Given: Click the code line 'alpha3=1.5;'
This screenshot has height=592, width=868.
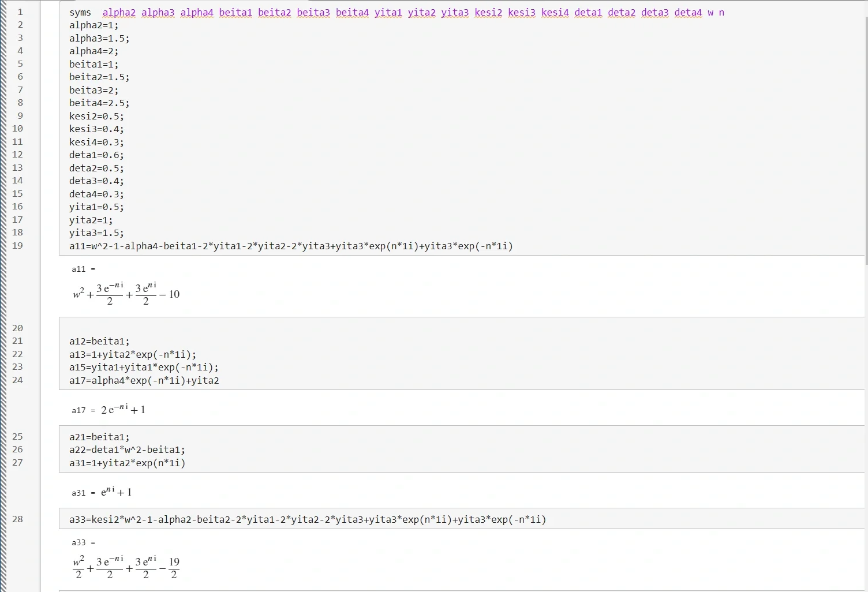Looking at the screenshot, I should (99, 39).
